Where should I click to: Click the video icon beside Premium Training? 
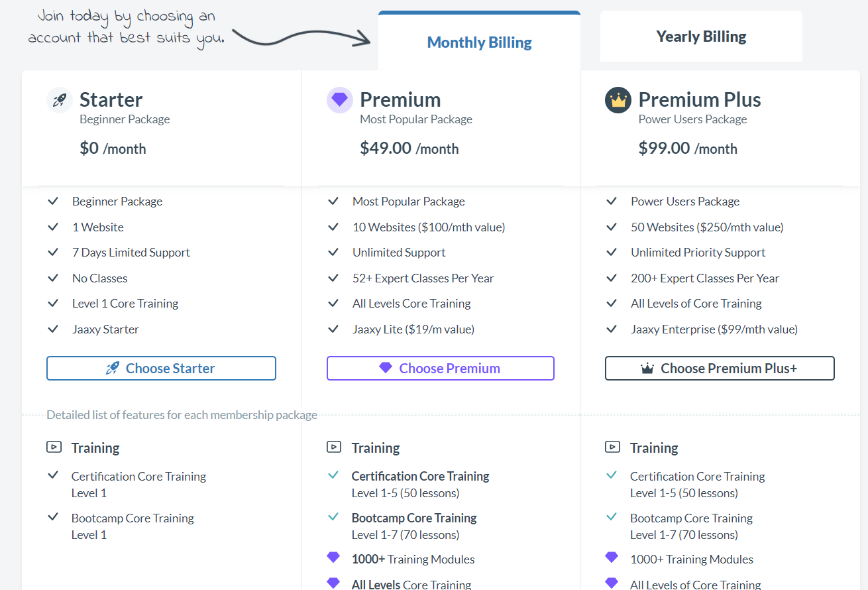click(x=334, y=447)
